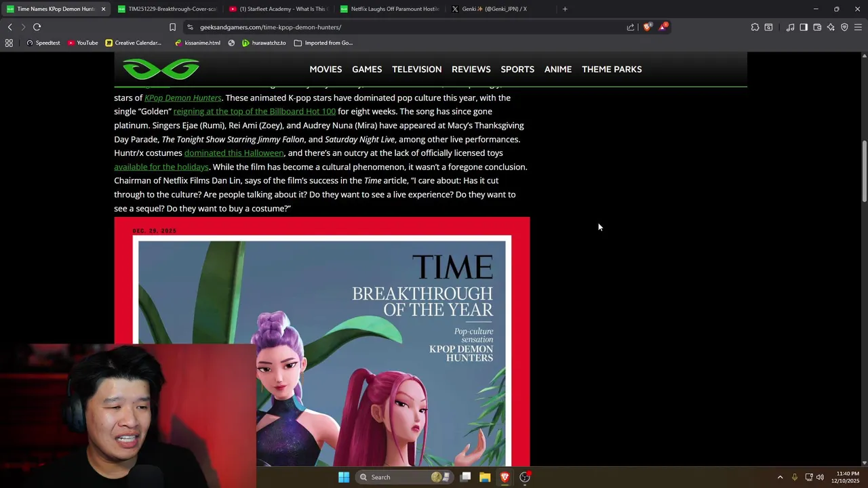Open the Windows Start button
The image size is (868, 488).
[344, 477]
